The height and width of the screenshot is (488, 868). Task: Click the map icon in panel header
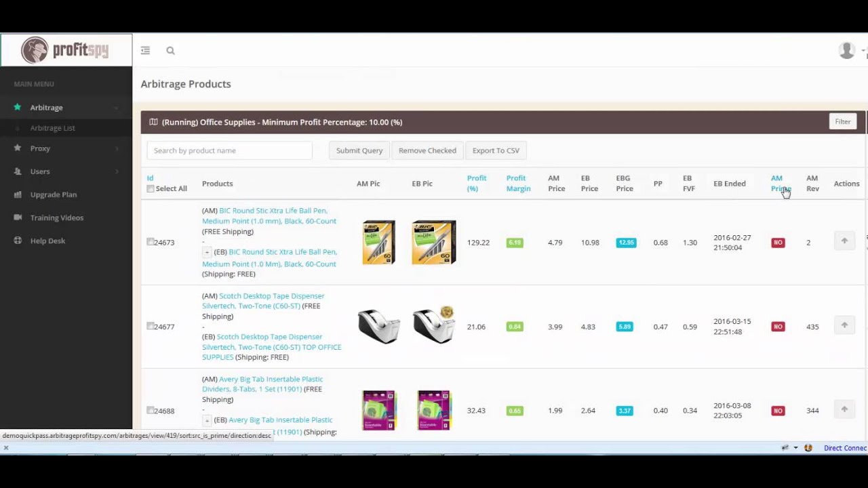[x=153, y=122]
